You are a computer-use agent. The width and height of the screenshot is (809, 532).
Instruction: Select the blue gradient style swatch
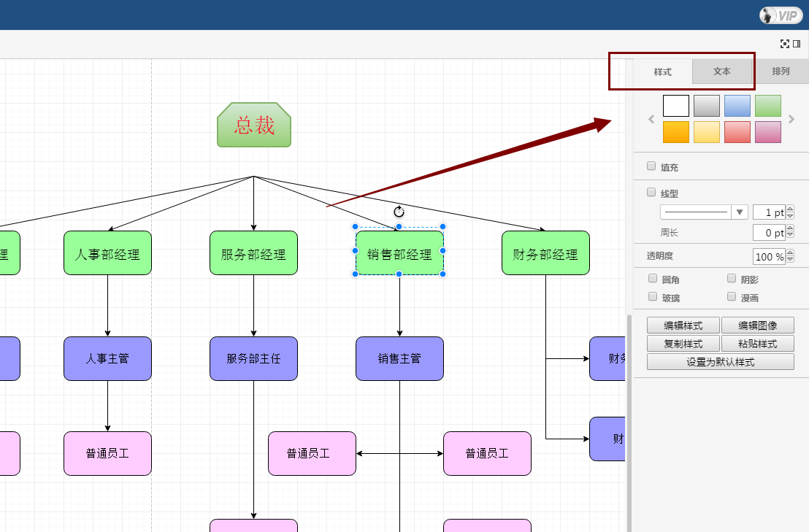pyautogui.click(x=737, y=106)
